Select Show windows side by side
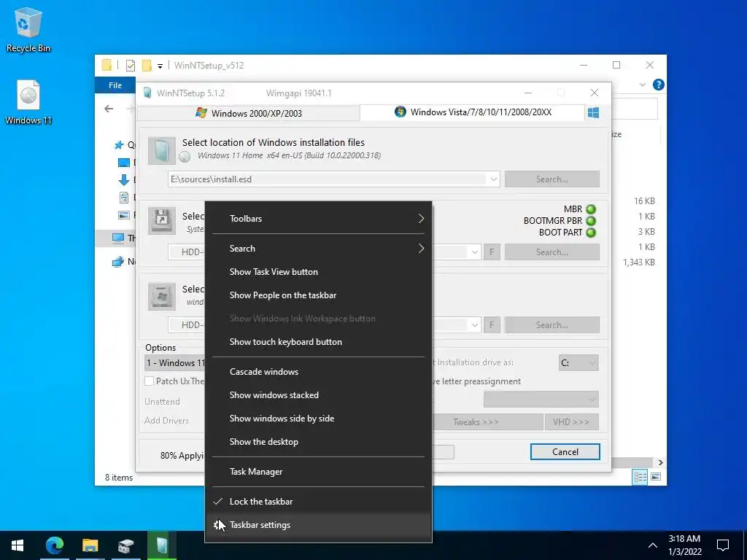 click(318, 419)
